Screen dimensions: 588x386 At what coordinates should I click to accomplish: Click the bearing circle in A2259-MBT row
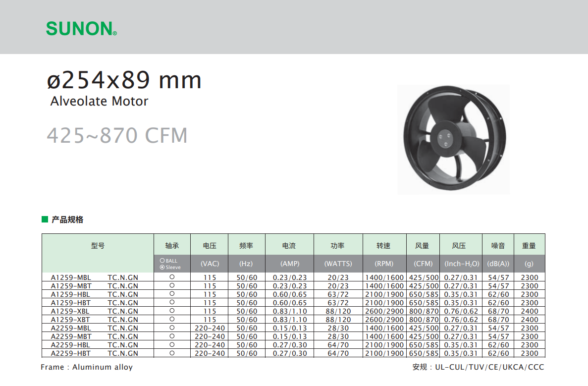[172, 336]
